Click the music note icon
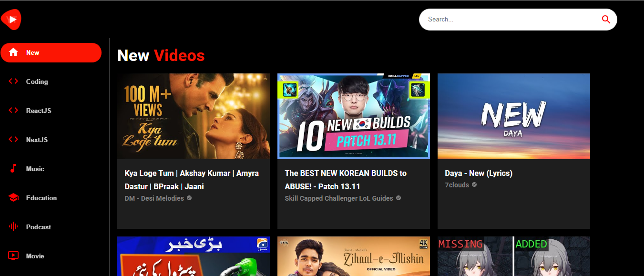This screenshot has height=276, width=644. [13, 169]
